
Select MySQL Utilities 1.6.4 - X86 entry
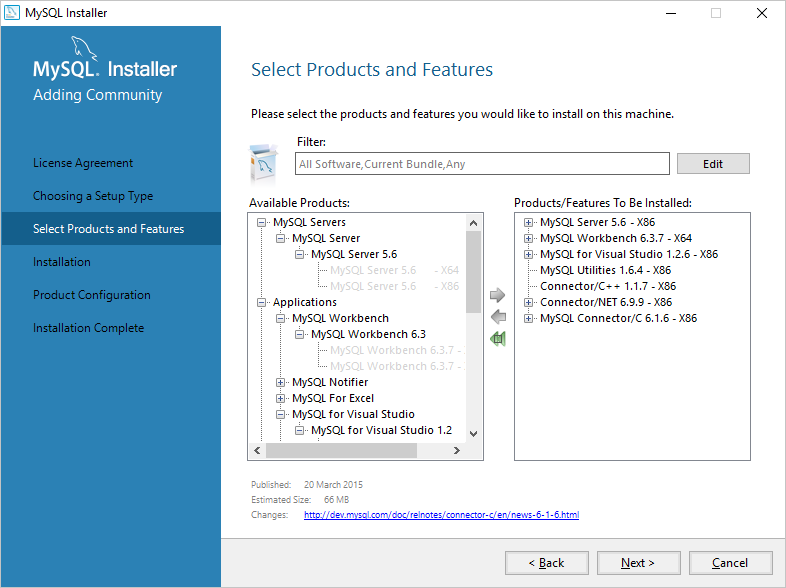tap(605, 270)
